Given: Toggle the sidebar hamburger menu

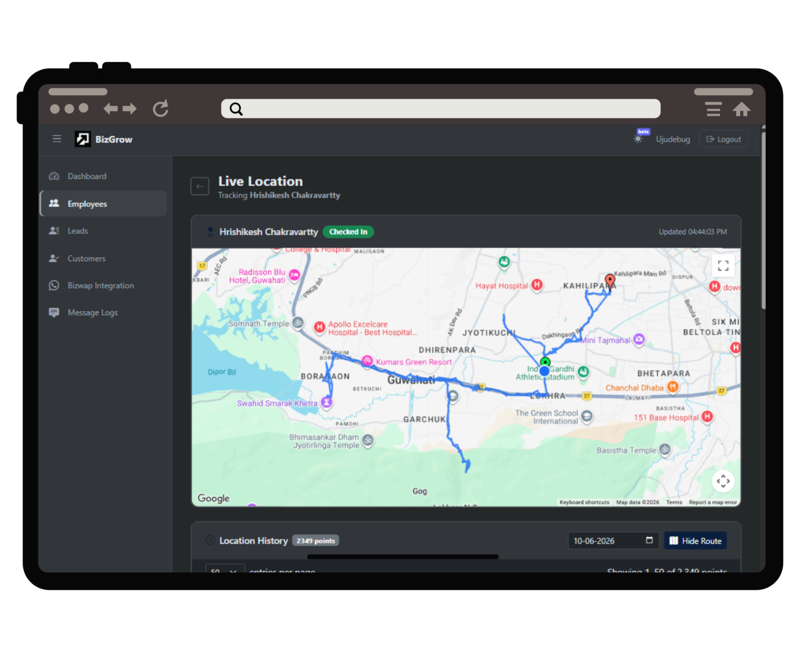Looking at the screenshot, I should [x=57, y=139].
